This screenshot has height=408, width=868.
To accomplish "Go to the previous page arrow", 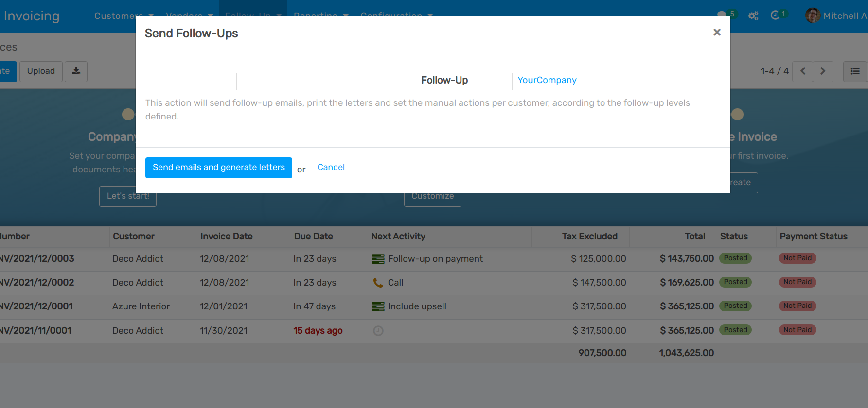I will point(803,71).
